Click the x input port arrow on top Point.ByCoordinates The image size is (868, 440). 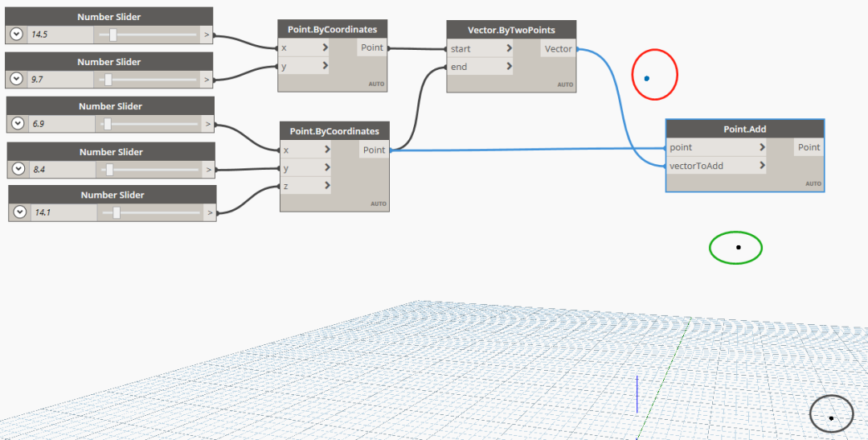click(x=325, y=47)
